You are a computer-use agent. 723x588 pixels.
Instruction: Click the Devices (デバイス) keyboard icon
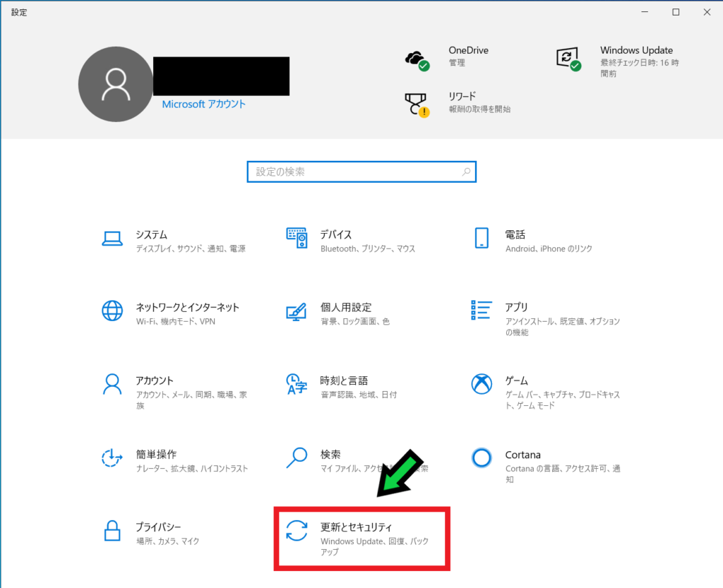pyautogui.click(x=297, y=239)
